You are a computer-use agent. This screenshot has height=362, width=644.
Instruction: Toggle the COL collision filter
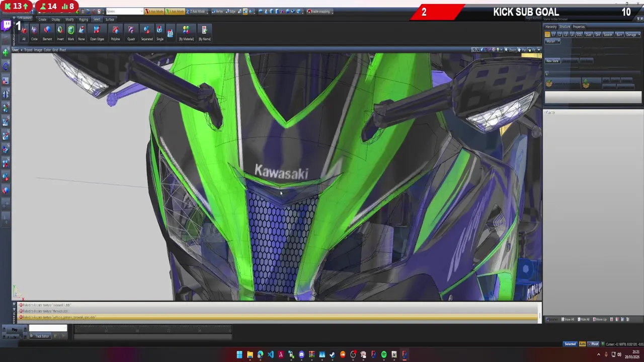click(x=579, y=35)
